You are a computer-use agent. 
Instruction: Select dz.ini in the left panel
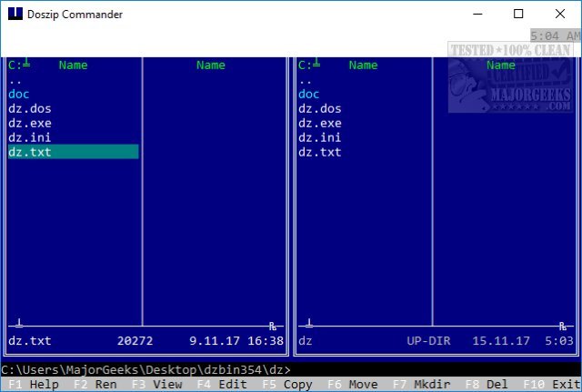[x=30, y=137]
